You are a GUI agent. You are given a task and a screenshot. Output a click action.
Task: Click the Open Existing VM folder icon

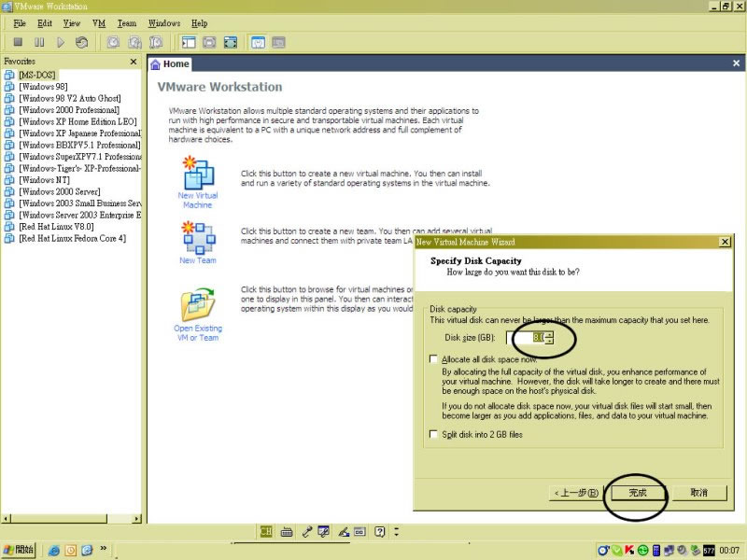coord(198,304)
